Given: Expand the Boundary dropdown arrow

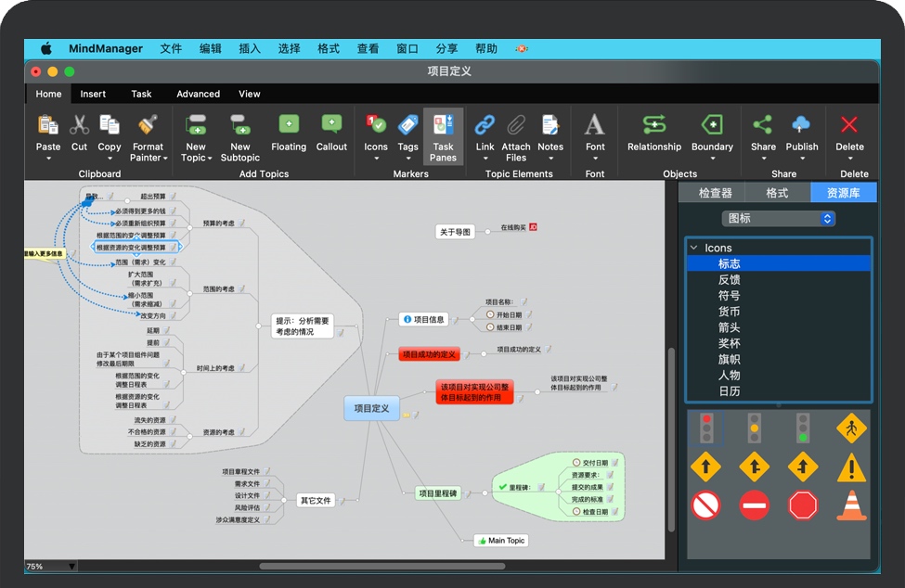Looking at the screenshot, I should coord(712,159).
